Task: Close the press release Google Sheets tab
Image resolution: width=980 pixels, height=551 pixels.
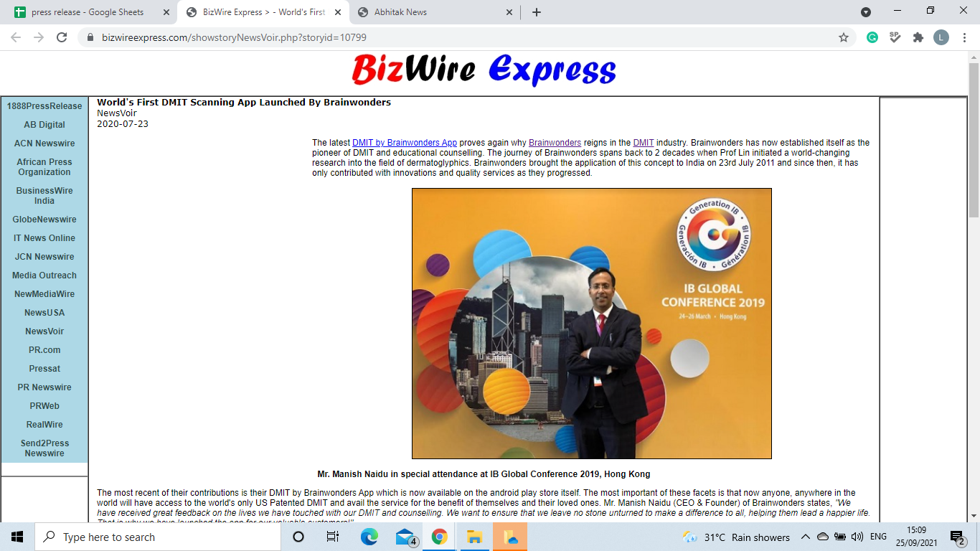Action: [166, 12]
